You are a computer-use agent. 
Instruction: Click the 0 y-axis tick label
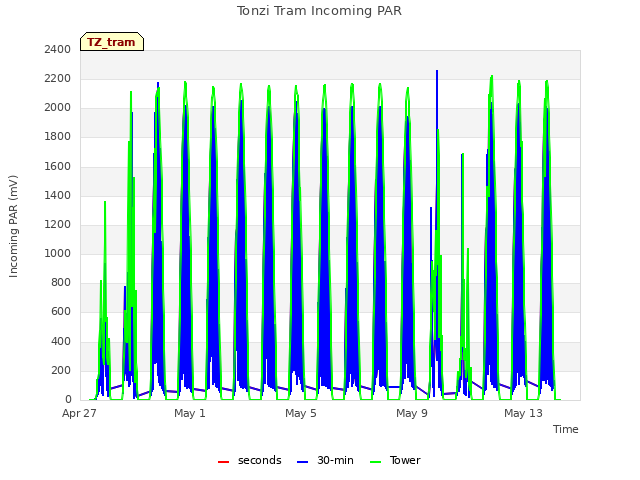(68, 400)
